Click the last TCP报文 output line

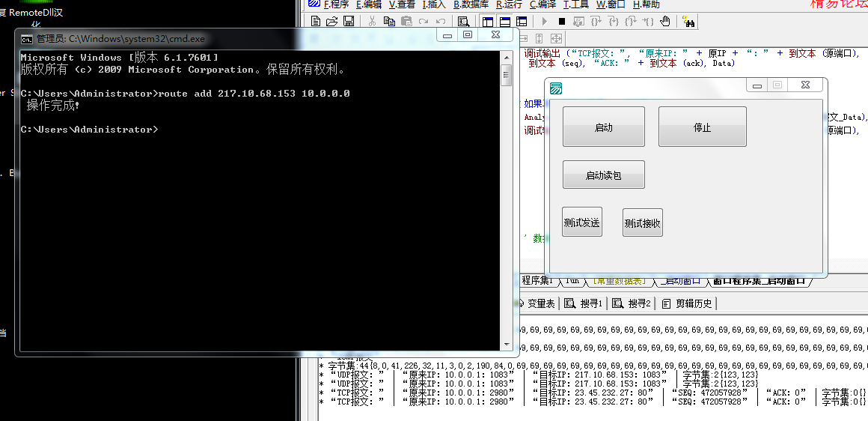(593, 402)
